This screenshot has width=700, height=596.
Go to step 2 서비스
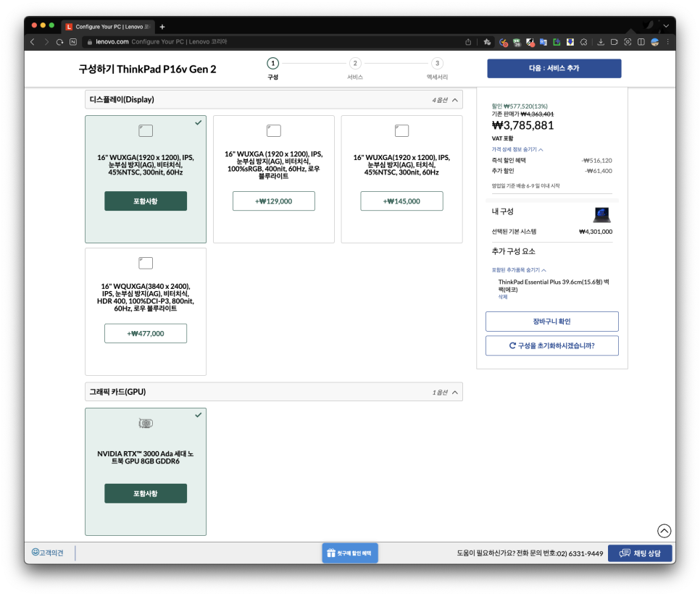355,68
